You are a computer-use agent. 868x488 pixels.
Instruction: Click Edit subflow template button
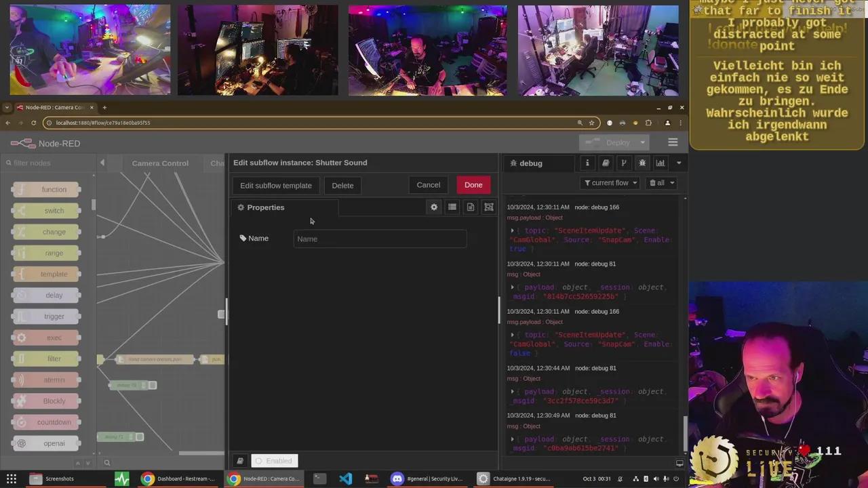pyautogui.click(x=276, y=186)
